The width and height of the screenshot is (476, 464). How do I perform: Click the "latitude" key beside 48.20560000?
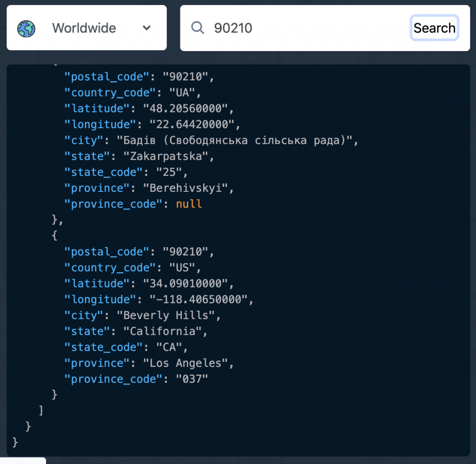97,108
